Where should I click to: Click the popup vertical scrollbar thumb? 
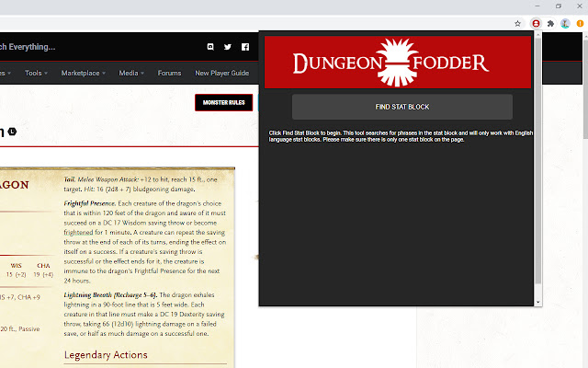(x=538, y=161)
